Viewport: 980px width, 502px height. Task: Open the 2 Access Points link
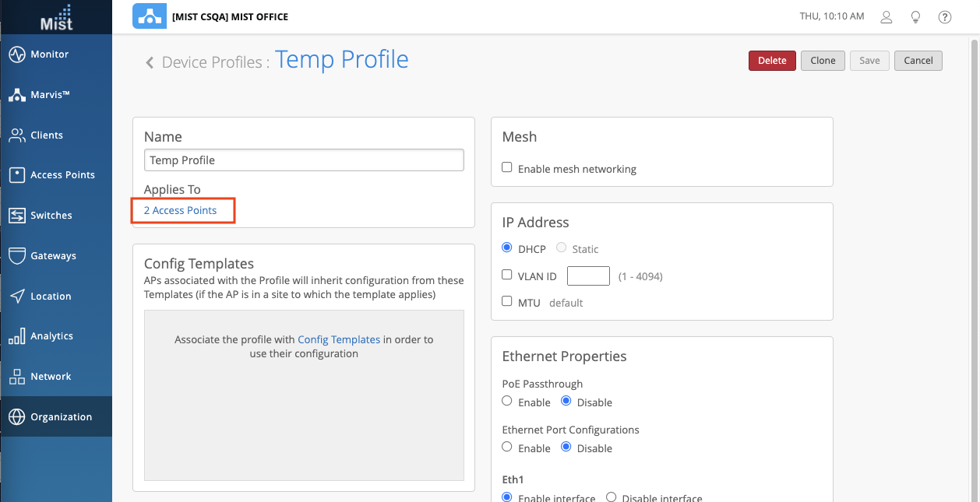pyautogui.click(x=180, y=211)
